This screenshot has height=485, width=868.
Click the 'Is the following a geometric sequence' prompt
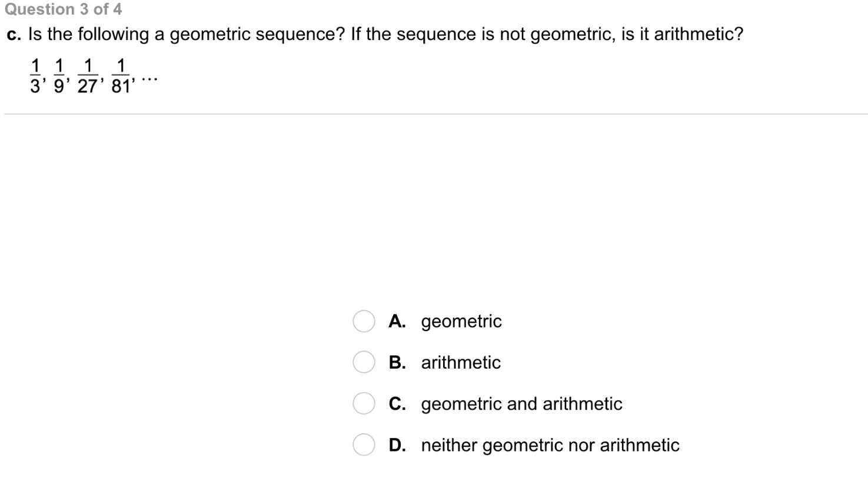385,34
